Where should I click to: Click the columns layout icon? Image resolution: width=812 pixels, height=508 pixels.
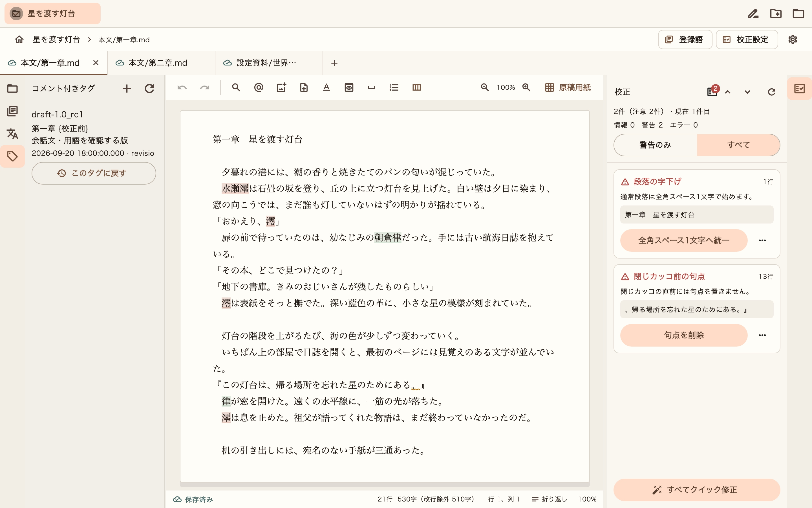(416, 88)
